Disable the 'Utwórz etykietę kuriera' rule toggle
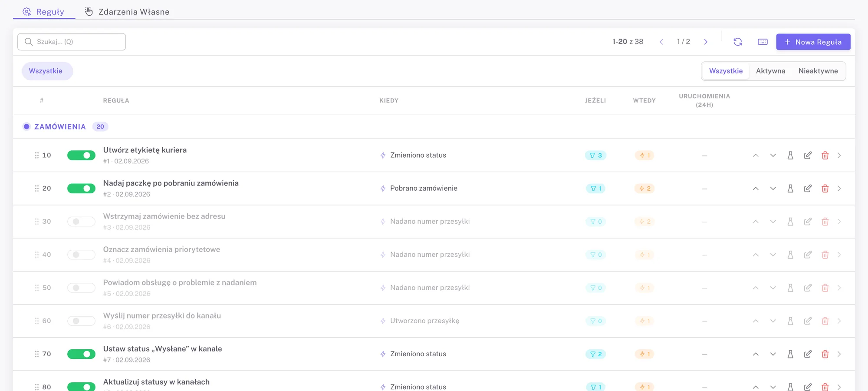Viewport: 868px width, 391px height. click(x=81, y=156)
